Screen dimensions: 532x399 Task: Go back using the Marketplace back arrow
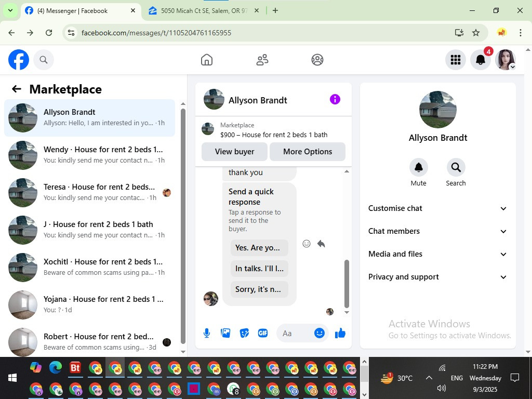pyautogui.click(x=16, y=89)
